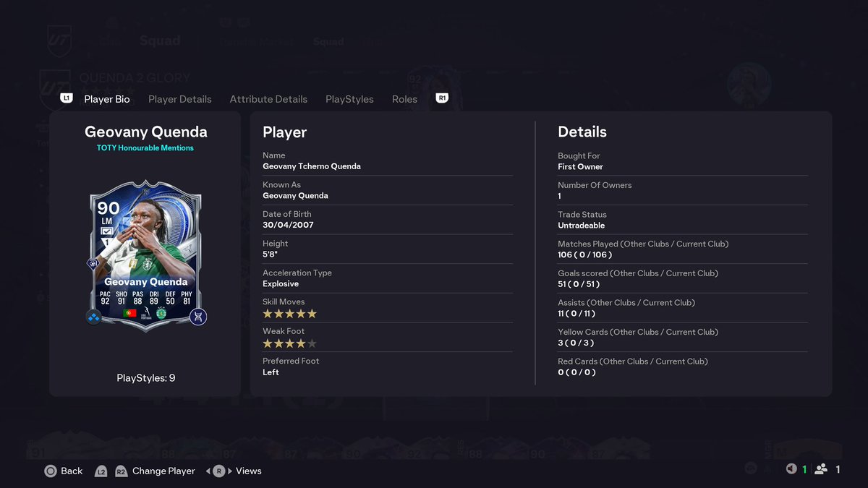Click the Preferred Foot value Left
Screen dimensions: 868x488
pyautogui.click(x=271, y=372)
